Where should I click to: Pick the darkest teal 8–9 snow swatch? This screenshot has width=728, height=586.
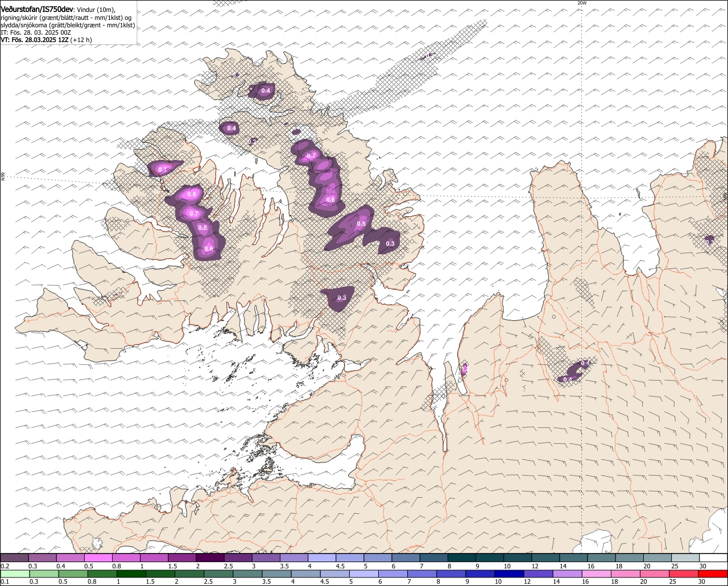click(x=462, y=558)
